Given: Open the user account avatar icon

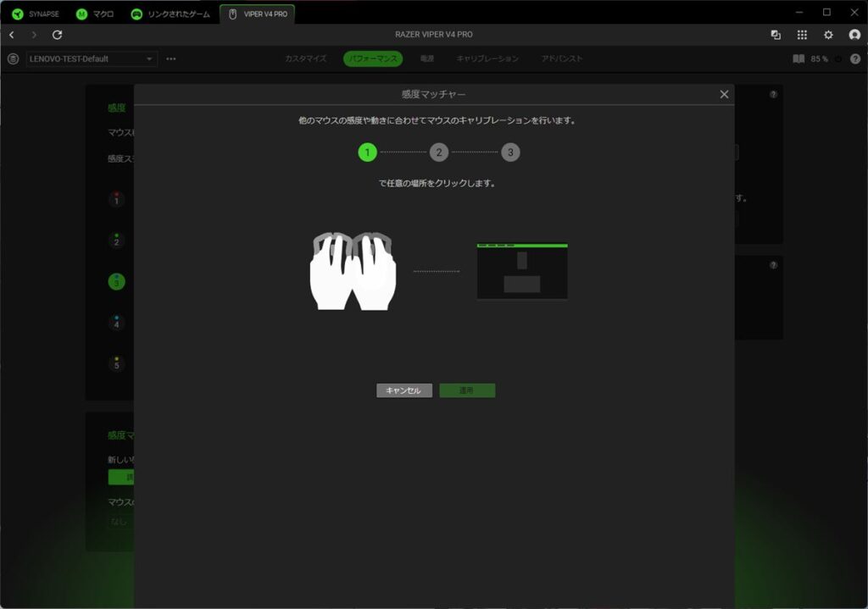Looking at the screenshot, I should (x=854, y=35).
